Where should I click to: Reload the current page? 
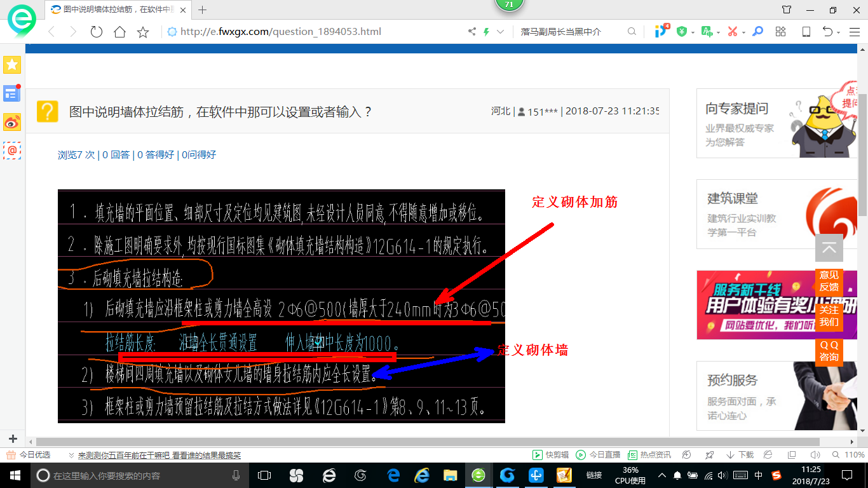tap(96, 32)
